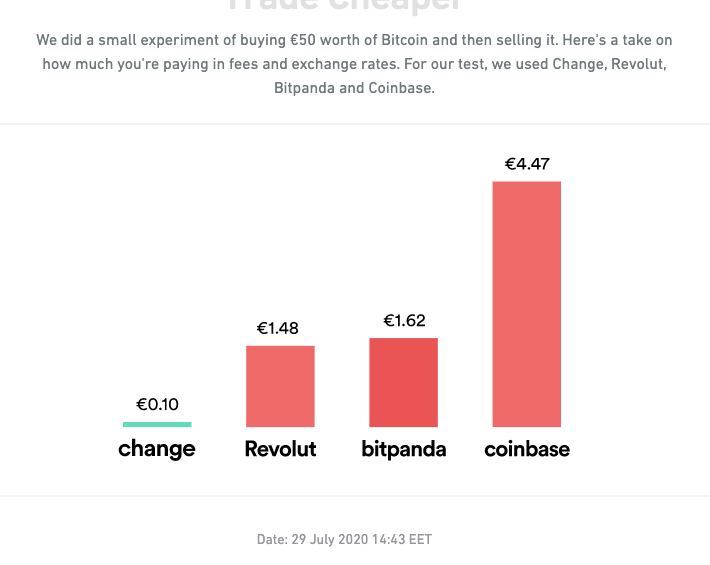Click the €1.62 value label

click(x=404, y=320)
